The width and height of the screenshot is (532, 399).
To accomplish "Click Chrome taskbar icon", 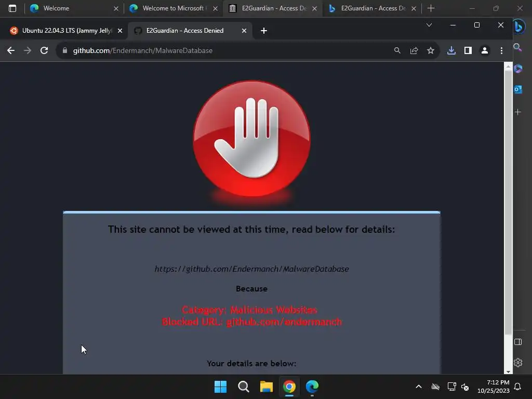I will tap(289, 387).
